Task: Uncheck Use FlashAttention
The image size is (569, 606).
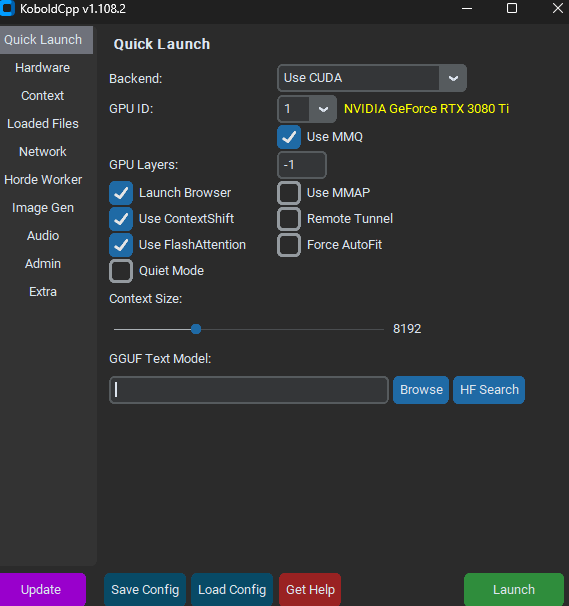Action: tap(121, 245)
